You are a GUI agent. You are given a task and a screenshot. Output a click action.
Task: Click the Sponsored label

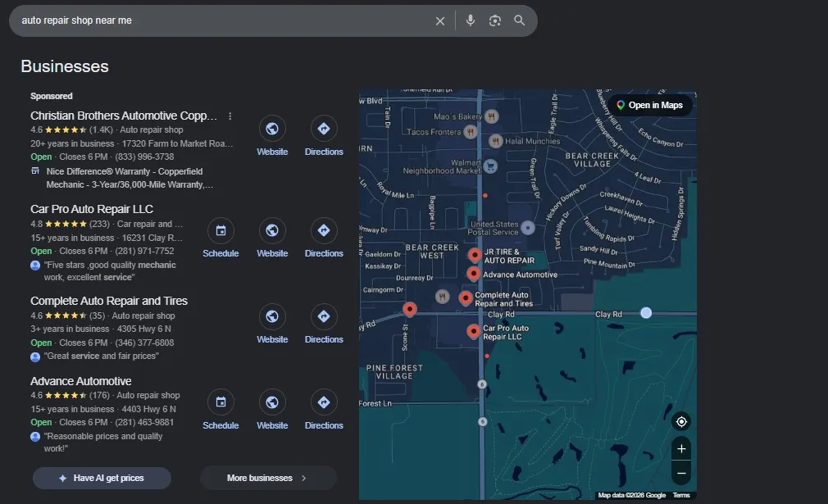(x=51, y=96)
